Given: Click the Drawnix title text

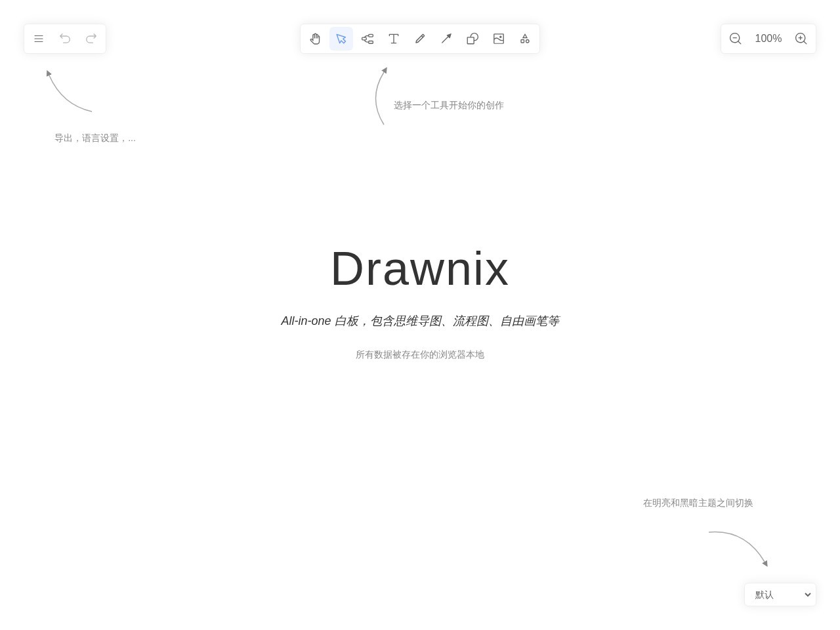Looking at the screenshot, I should [x=420, y=268].
